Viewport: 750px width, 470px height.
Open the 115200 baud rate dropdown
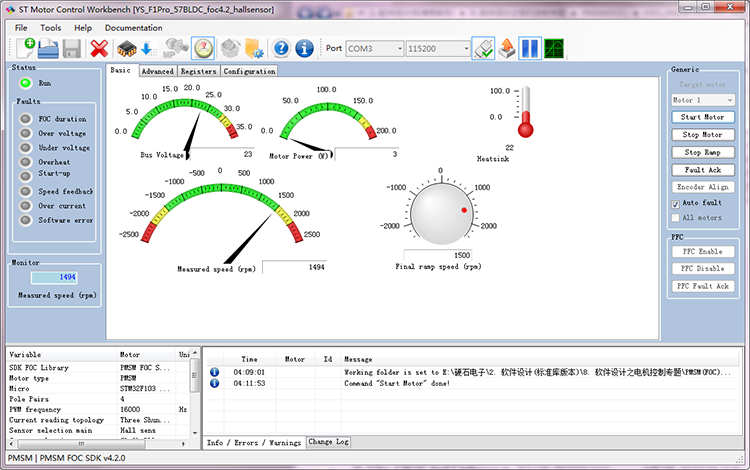(438, 48)
